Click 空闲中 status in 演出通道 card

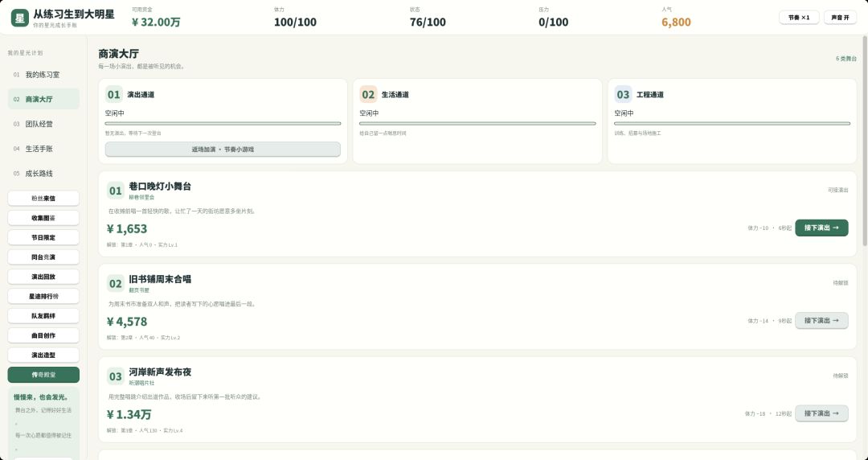point(115,113)
